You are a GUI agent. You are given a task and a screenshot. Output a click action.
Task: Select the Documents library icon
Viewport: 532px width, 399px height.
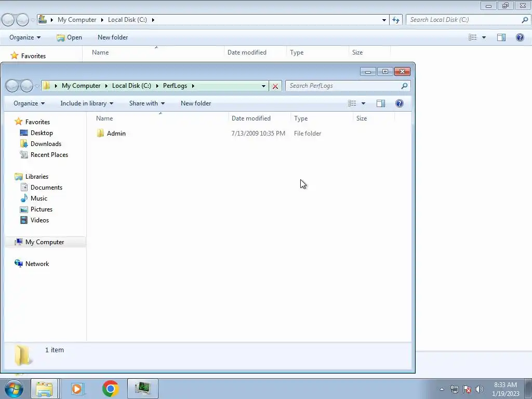click(24, 187)
